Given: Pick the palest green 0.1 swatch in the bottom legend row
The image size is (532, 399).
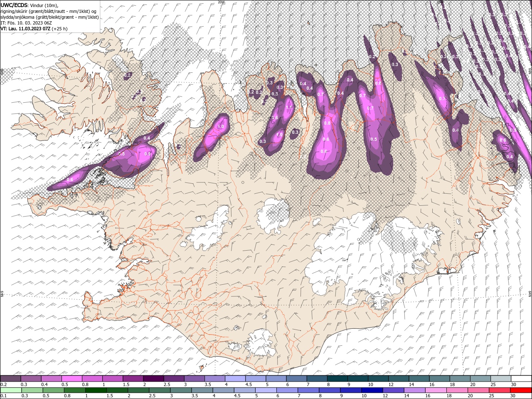Looking at the screenshot, I should (x=11, y=390).
